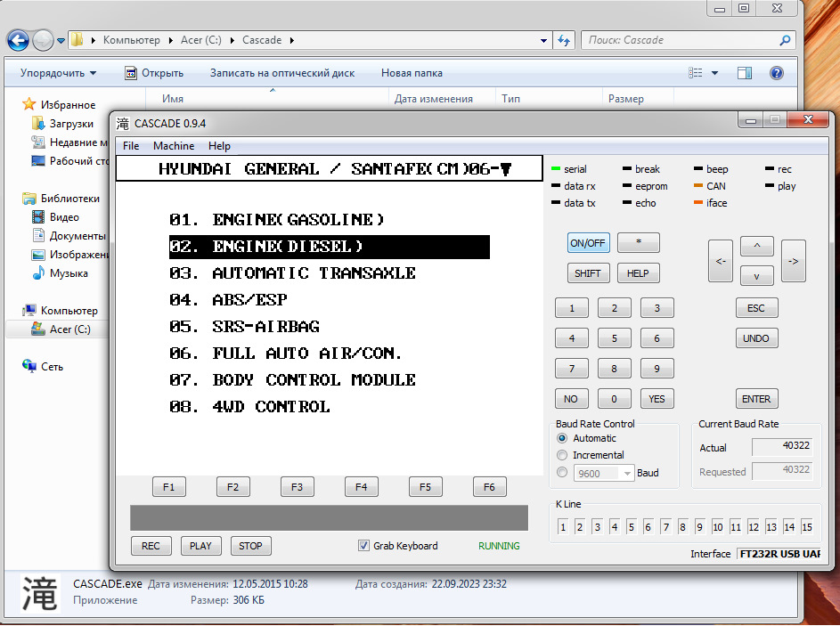Expand the arrow after Acer (C:) in address bar
Image resolution: width=840 pixels, height=626 pixels.
(x=232, y=40)
